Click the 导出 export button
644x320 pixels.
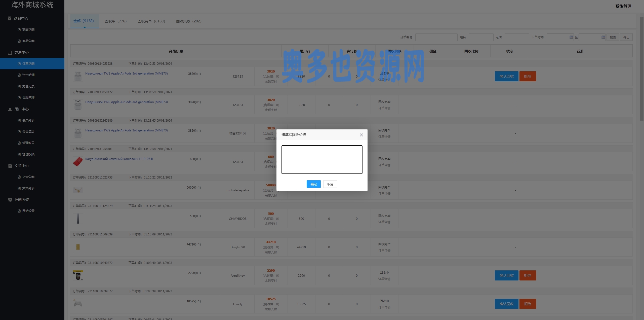(x=626, y=37)
